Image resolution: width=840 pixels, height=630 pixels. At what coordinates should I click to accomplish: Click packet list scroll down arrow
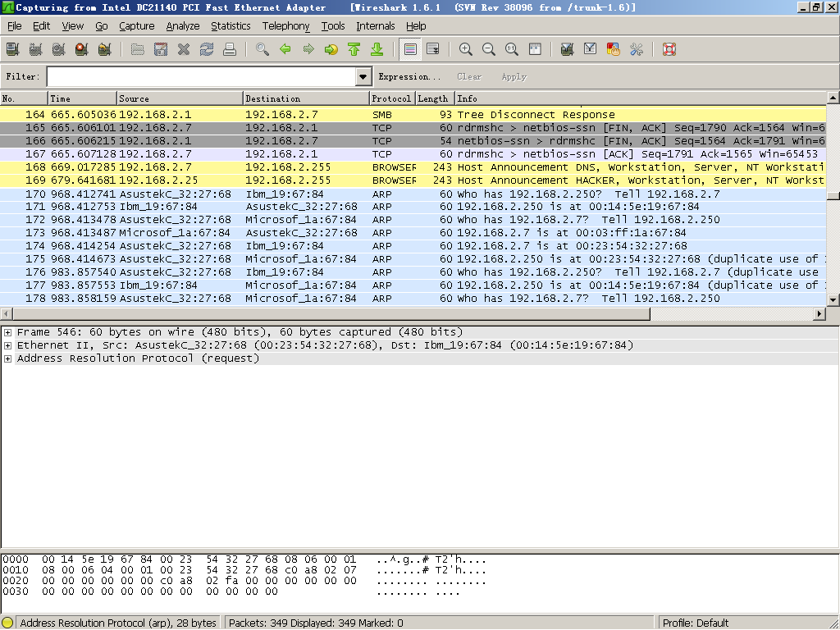(833, 300)
